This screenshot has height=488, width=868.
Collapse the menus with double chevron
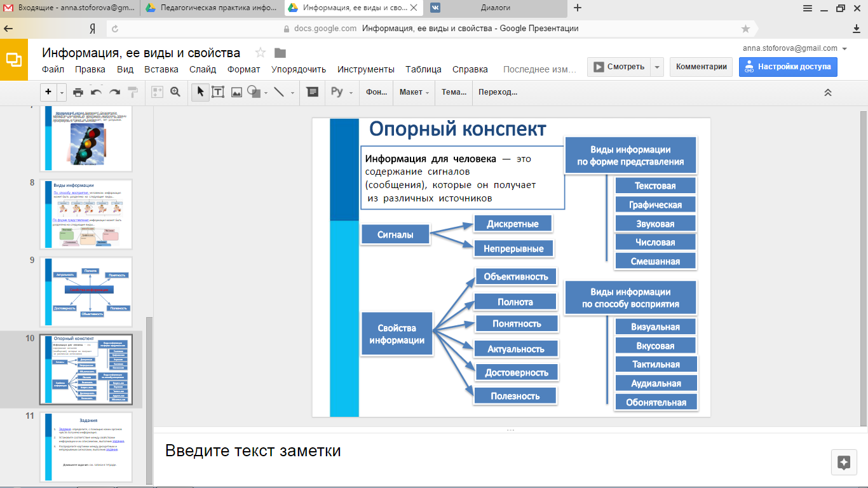[x=828, y=92]
